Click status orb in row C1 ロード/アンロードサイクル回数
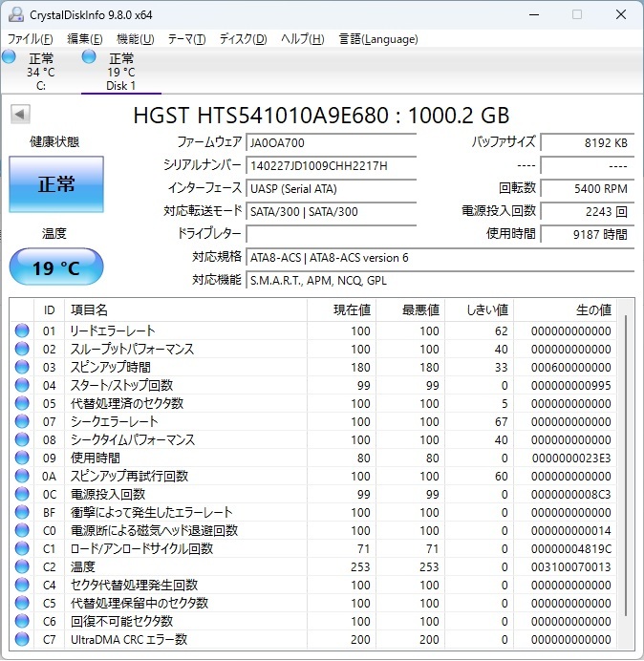The image size is (644, 661). click(22, 548)
